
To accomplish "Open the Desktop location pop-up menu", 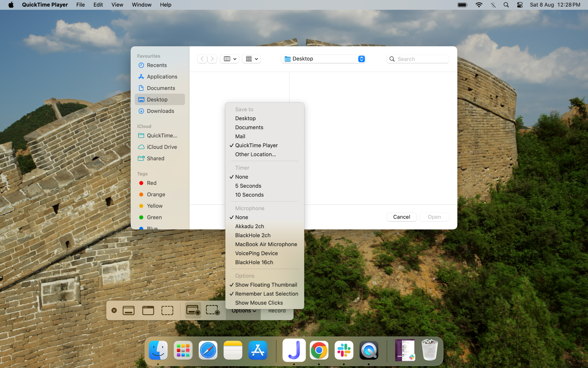I will pyautogui.click(x=323, y=59).
